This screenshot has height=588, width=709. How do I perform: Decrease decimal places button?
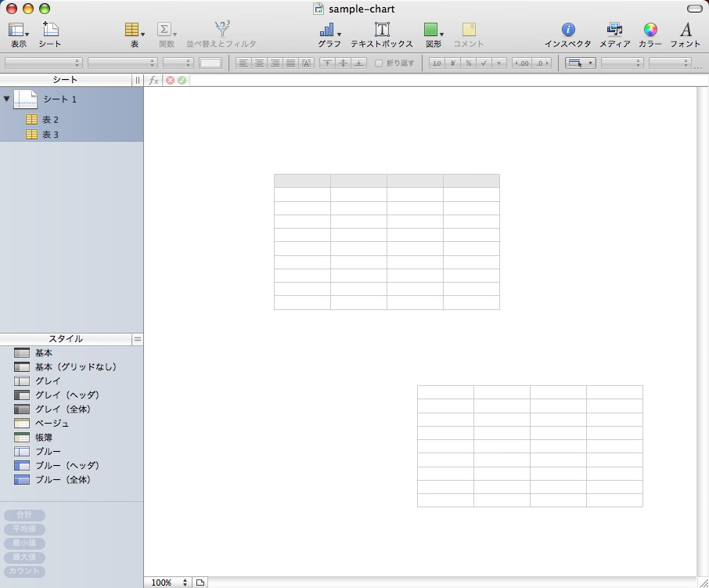522,63
